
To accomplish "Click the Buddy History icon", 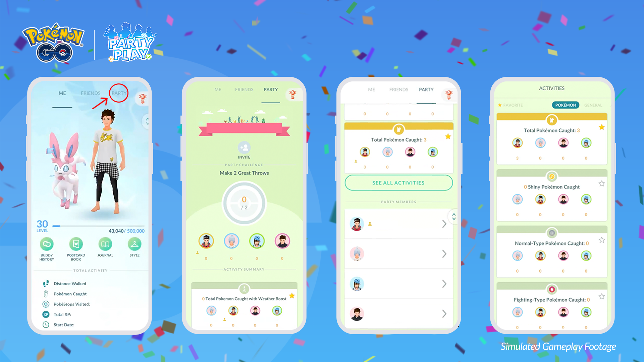I will pyautogui.click(x=48, y=245).
